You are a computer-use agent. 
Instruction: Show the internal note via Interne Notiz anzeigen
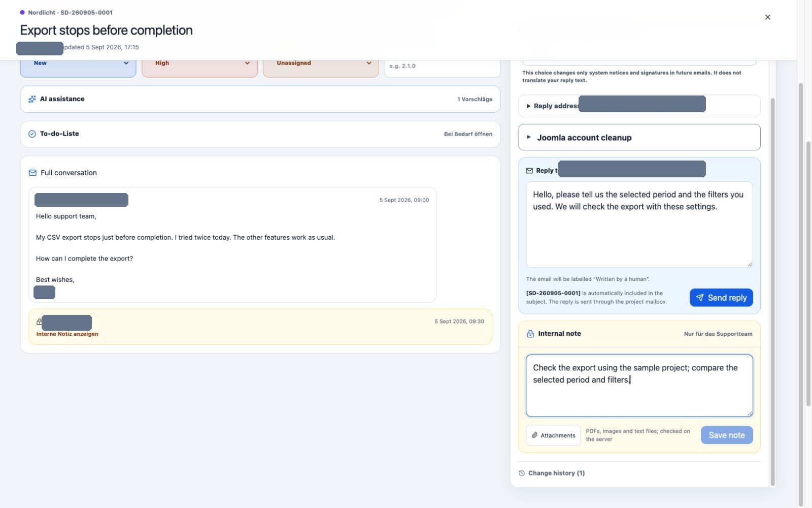(67, 334)
